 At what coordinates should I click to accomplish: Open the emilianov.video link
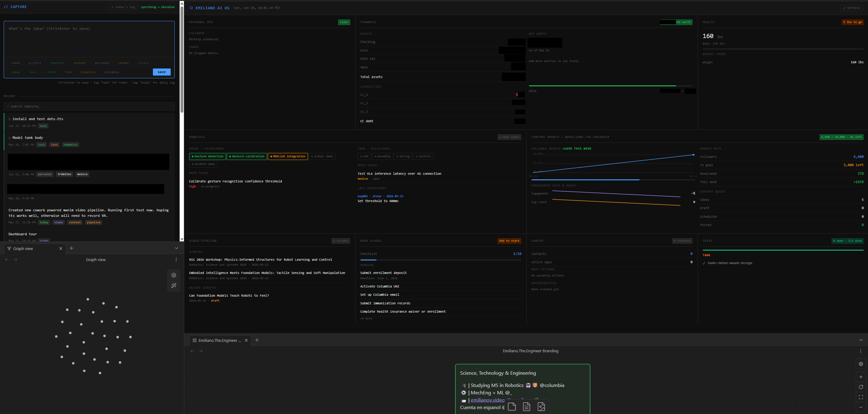pyautogui.click(x=488, y=400)
